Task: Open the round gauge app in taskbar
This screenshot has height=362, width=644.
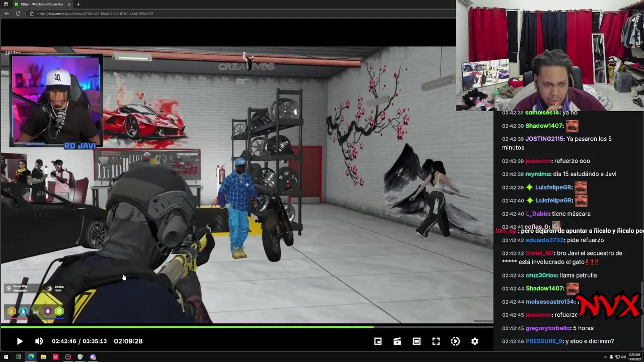Action: point(68,357)
